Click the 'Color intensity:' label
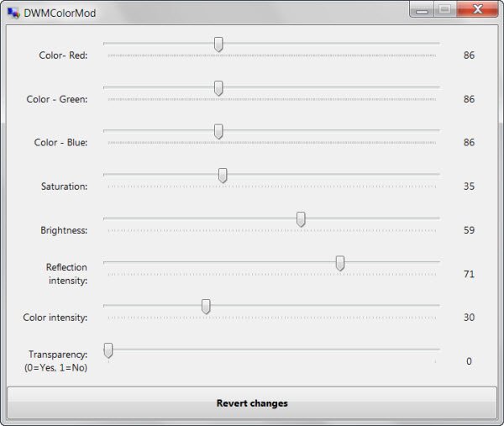Image resolution: width=504 pixels, height=426 pixels. click(55, 318)
